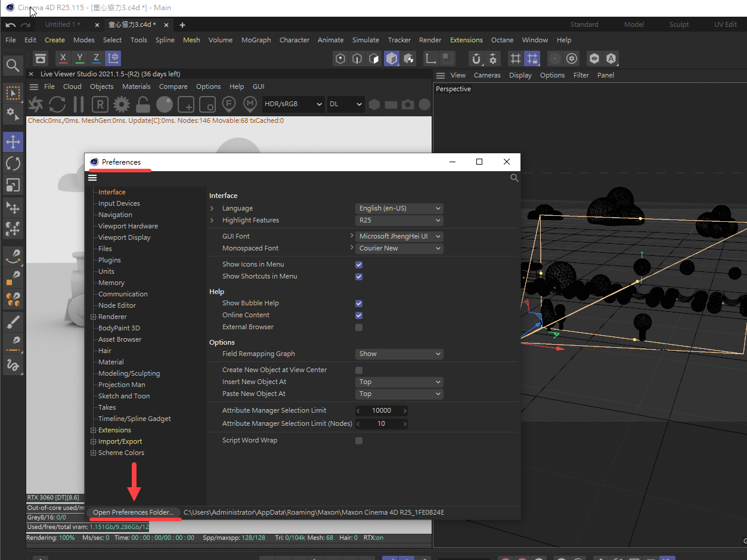Expand the Scheme Colors tree item
The height and width of the screenshot is (560, 747).
pyautogui.click(x=93, y=453)
